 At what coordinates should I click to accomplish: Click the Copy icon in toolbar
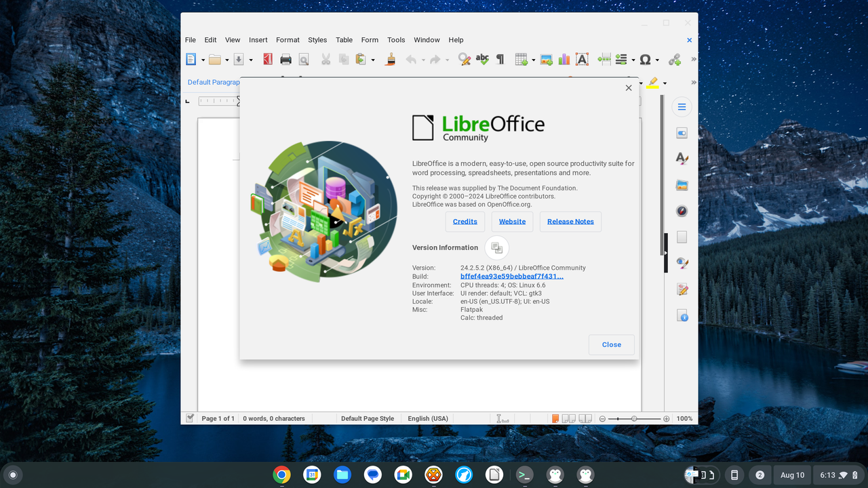(x=344, y=60)
